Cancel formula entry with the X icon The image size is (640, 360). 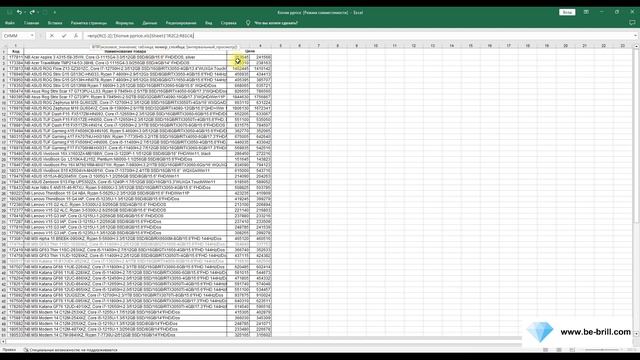pyautogui.click(x=52, y=36)
